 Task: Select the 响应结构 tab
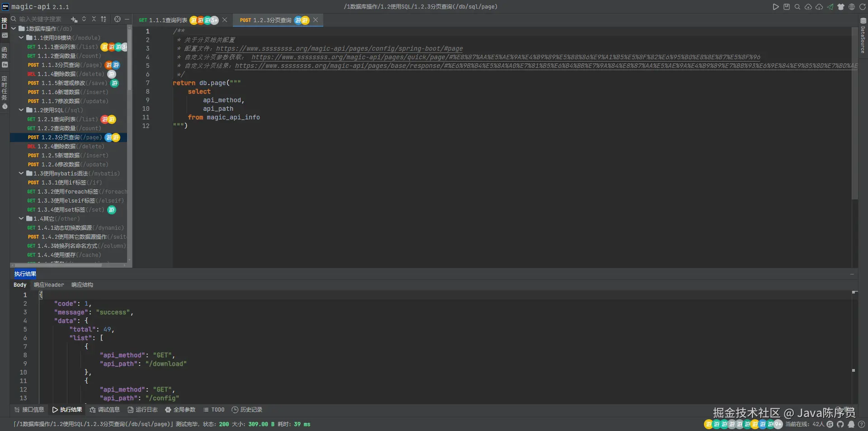tap(82, 285)
